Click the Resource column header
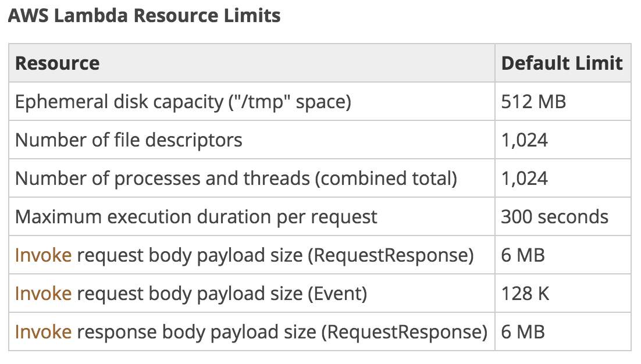 (57, 63)
